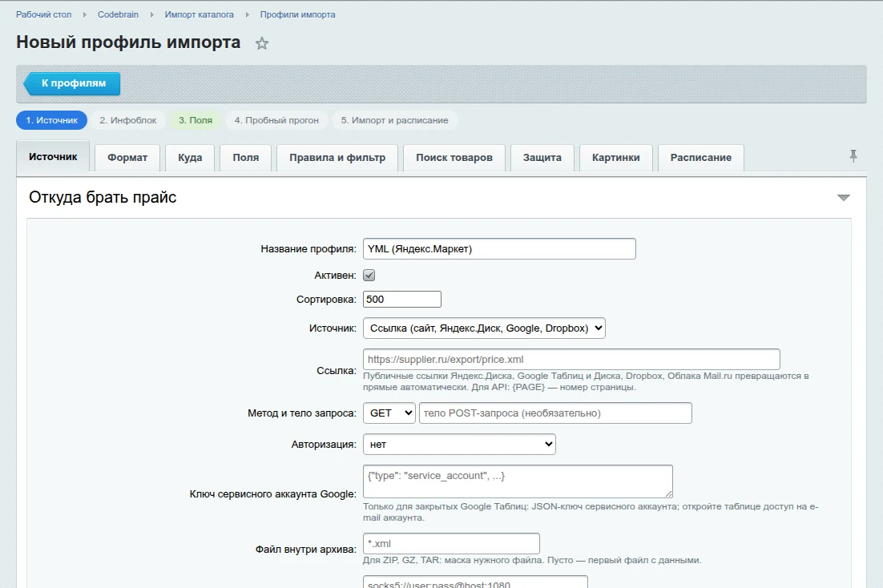Click the "К профилям" back button
Screen dimensions: 883x588
(72, 83)
